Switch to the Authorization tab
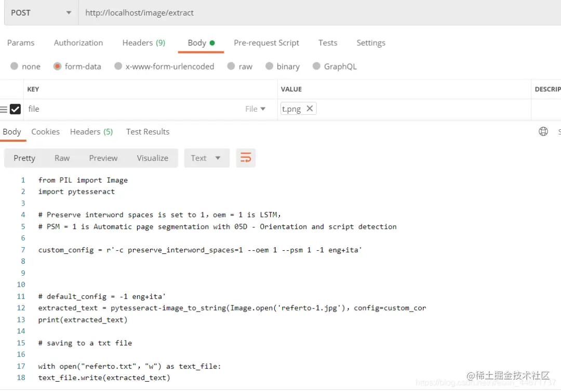Screen dimensions: 561x392 click(78, 43)
